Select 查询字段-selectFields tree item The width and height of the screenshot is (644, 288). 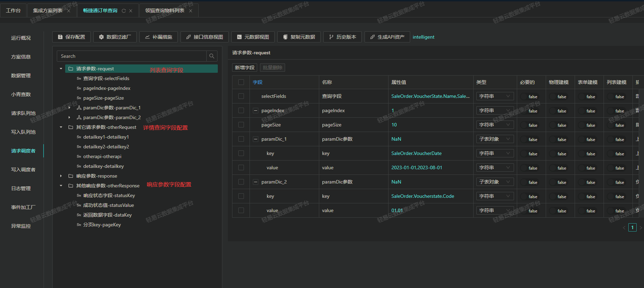click(x=106, y=78)
